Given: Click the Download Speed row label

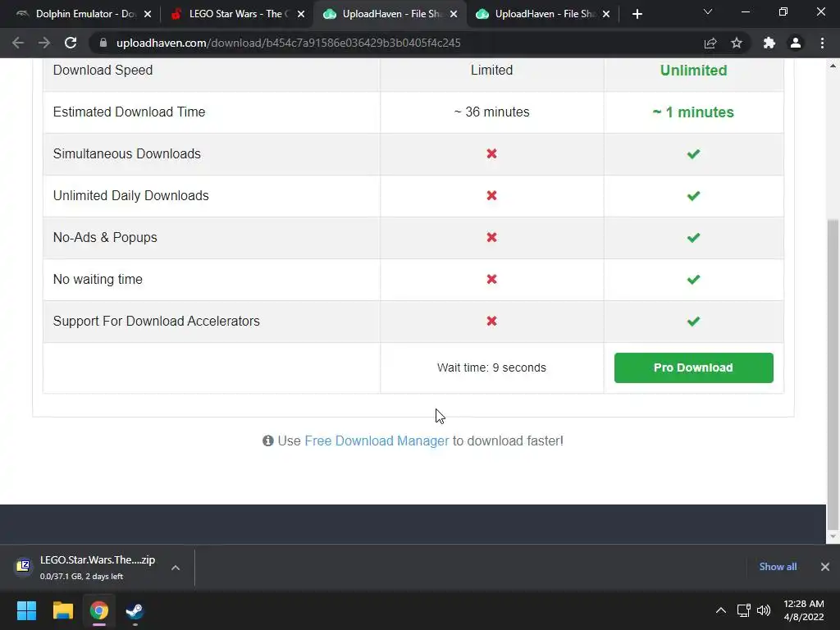Looking at the screenshot, I should coord(103,71).
